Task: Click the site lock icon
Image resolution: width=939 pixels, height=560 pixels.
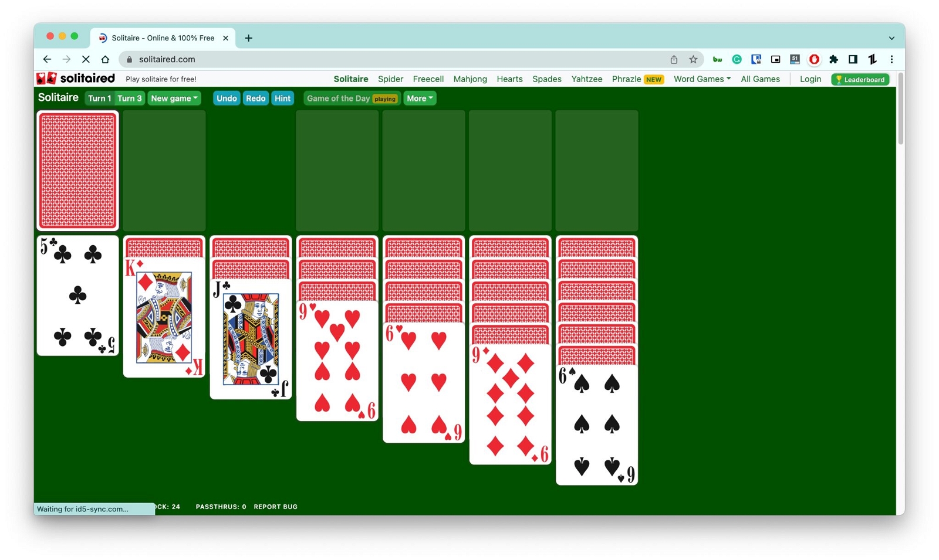Action: [129, 59]
